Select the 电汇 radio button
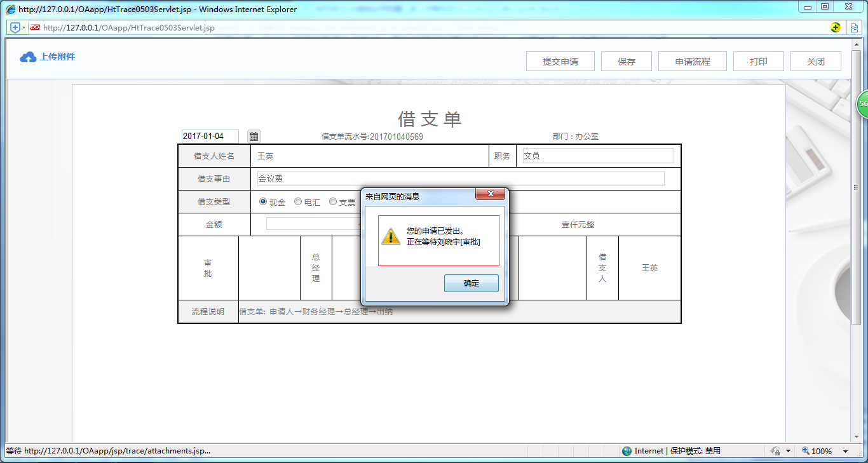Viewport: 868px width, 463px height. tap(298, 201)
